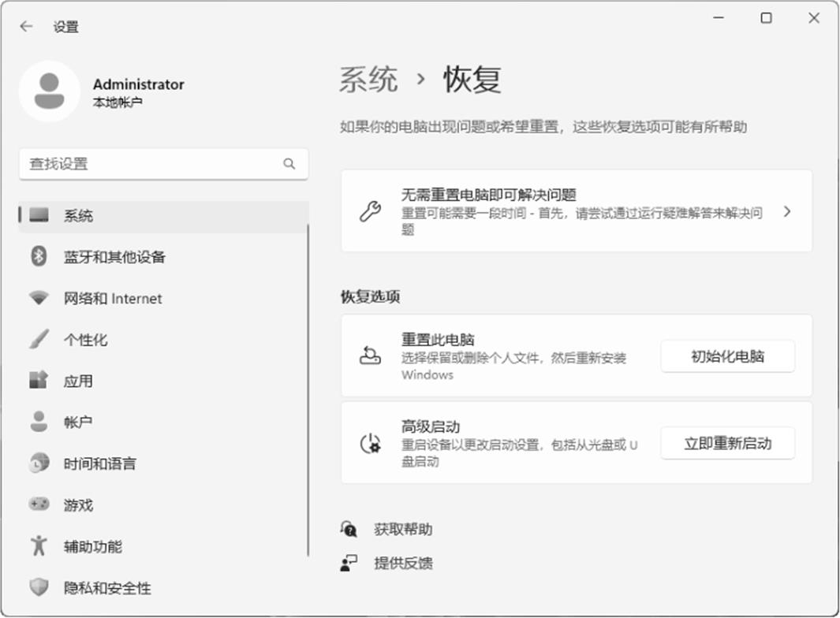Click the Apps icon in the sidebar
The width and height of the screenshot is (840, 618).
click(x=39, y=381)
